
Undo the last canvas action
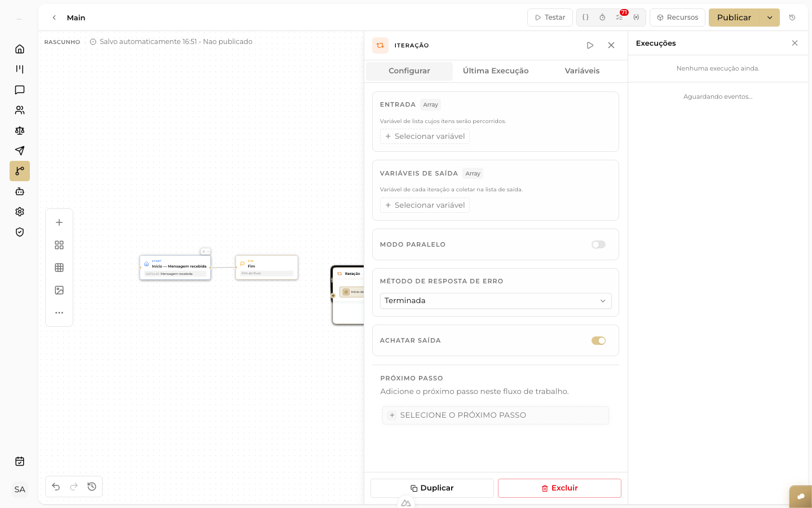(56, 487)
